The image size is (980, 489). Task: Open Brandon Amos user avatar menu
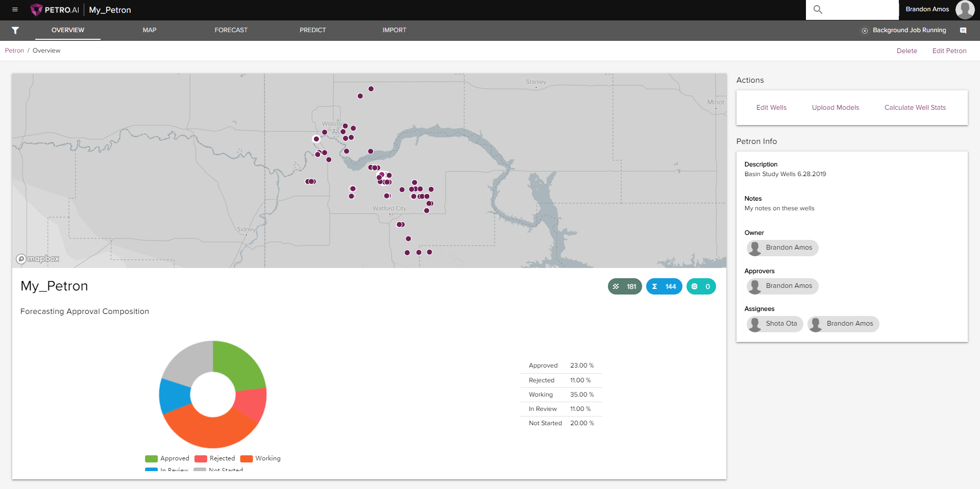pos(964,10)
